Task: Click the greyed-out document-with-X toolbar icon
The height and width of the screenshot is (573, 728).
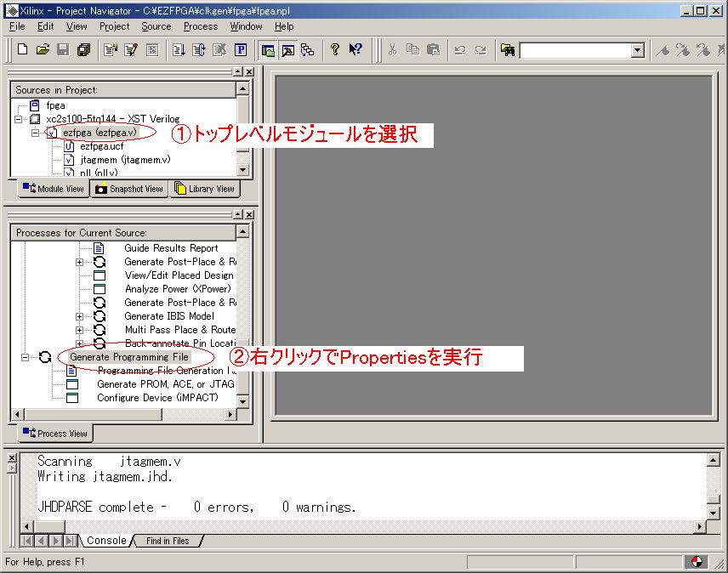Action: coord(219,49)
